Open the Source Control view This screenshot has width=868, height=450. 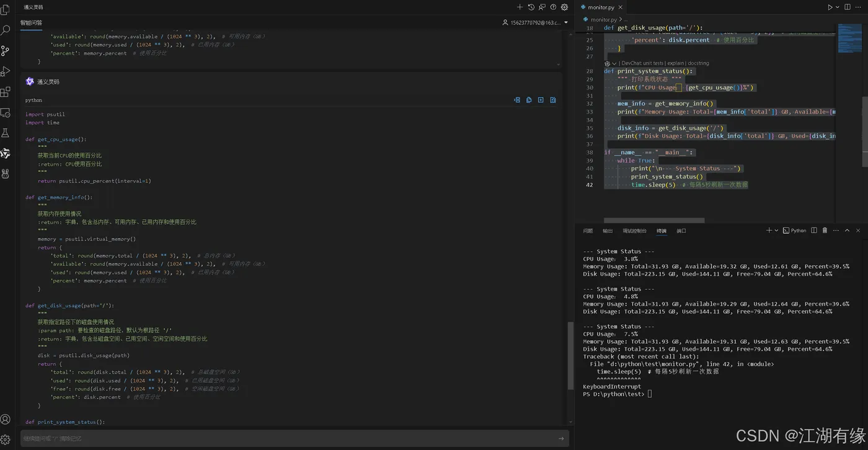point(6,50)
